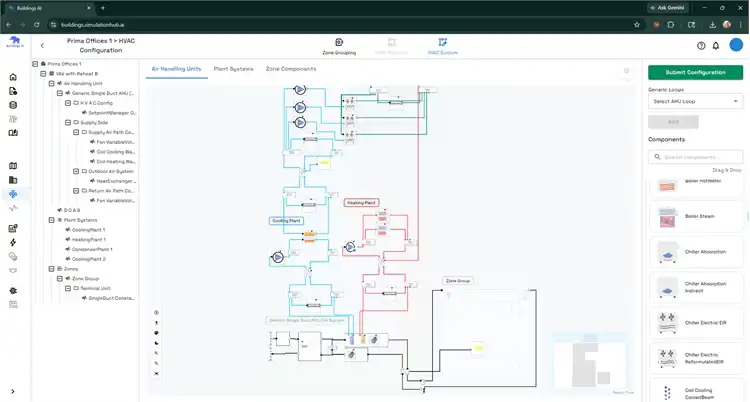Collapse the Air Handling Unit tree node
Viewport: 750px width, 402px height.
[51, 83]
